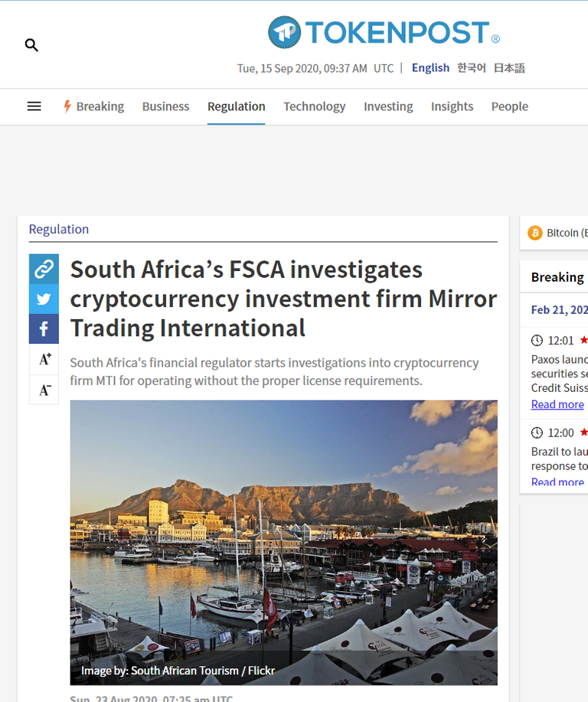This screenshot has width=588, height=702.
Task: Open the search magnifier icon
Action: pos(31,44)
